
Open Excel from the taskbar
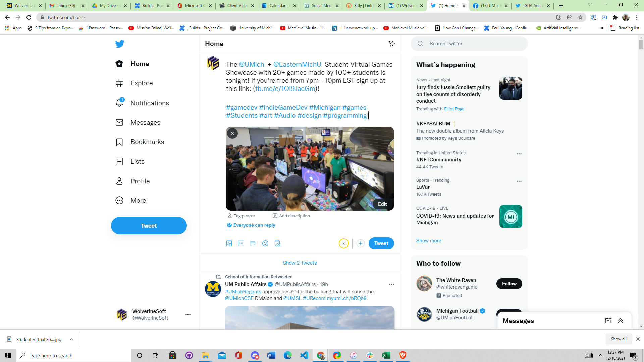[386, 355]
